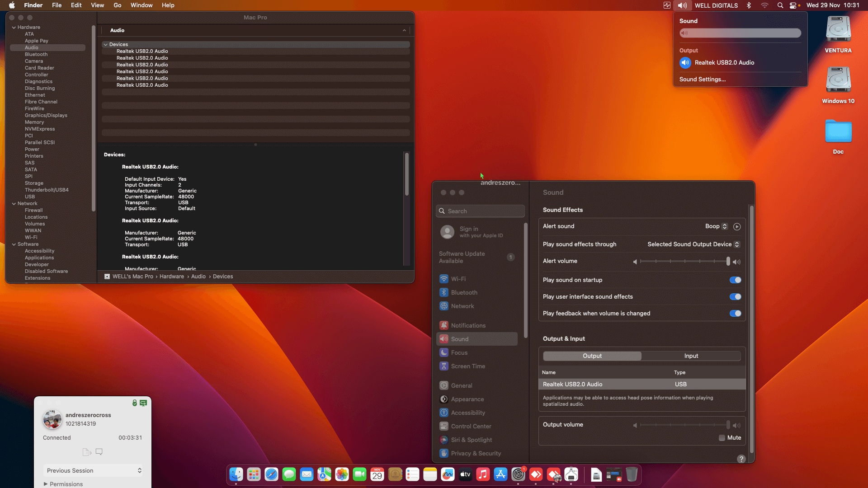
Task: Select Realtek USB2.0 Audio row in Output table
Action: (642, 384)
